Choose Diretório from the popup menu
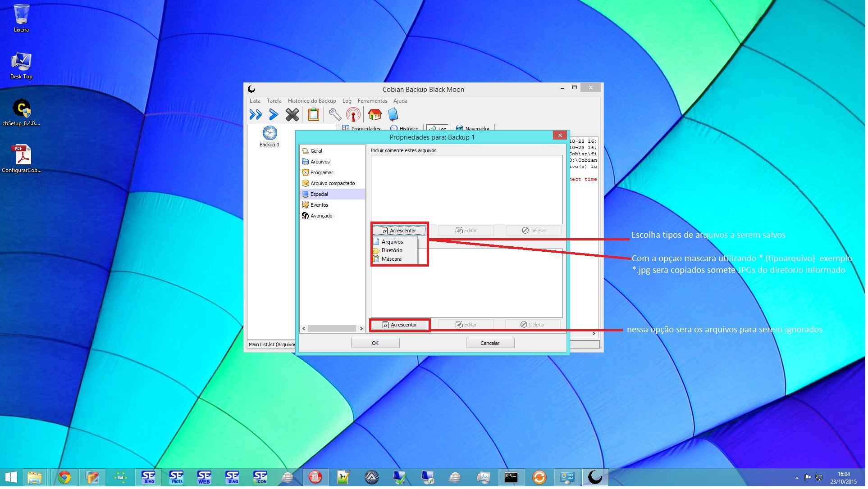This screenshot has height=489, width=868. click(392, 251)
